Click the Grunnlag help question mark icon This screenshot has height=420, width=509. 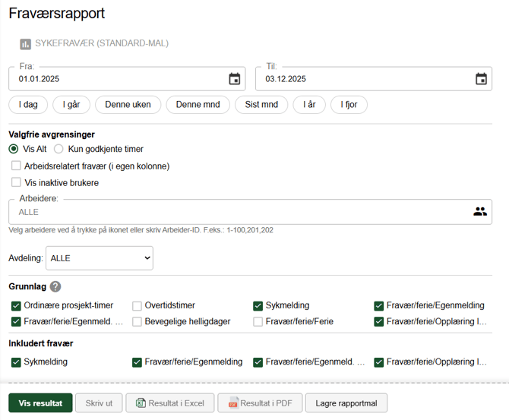click(x=55, y=287)
